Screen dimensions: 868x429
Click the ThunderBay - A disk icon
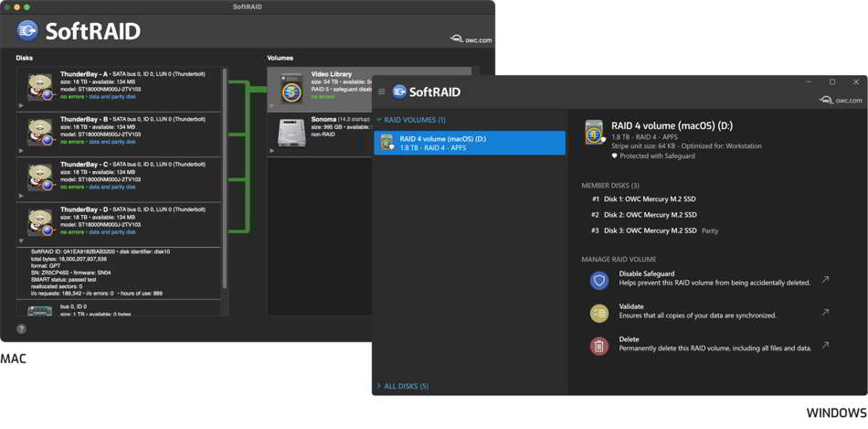(x=40, y=87)
